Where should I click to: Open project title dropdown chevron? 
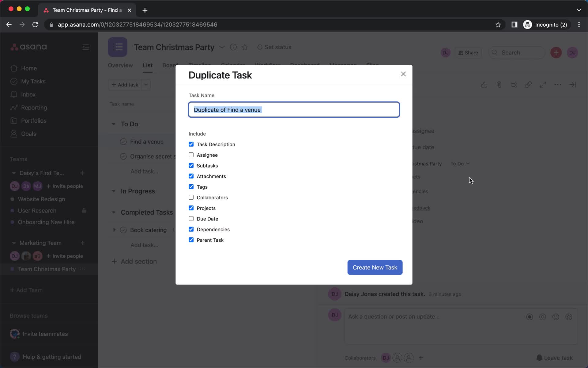tap(222, 47)
